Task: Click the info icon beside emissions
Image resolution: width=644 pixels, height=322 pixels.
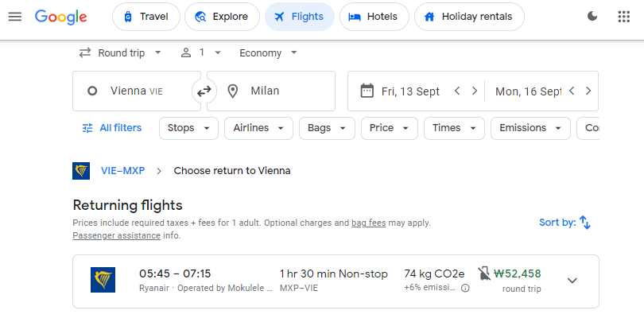Action: click(465, 289)
